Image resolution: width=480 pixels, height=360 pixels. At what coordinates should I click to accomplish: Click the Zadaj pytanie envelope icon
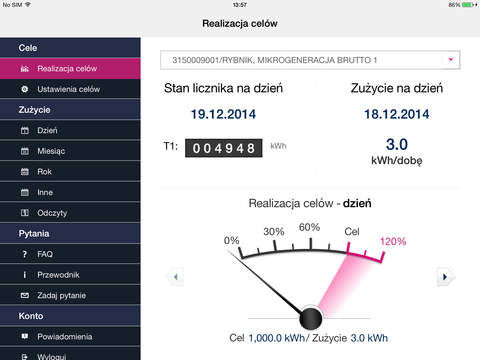click(x=25, y=295)
